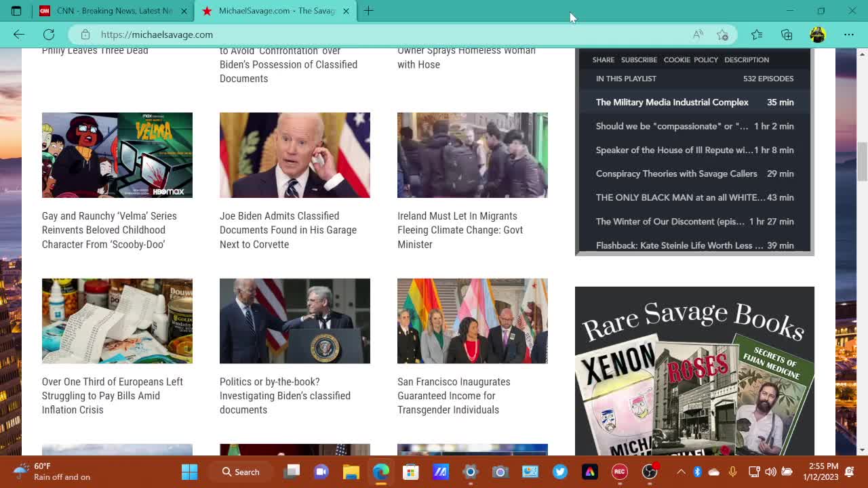Open the 'Owner Sprays Homeless Woman' headline
Image resolution: width=868 pixels, height=488 pixels.
coord(467,58)
